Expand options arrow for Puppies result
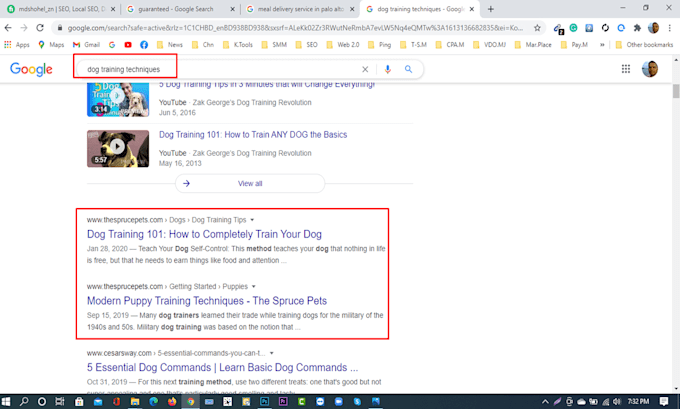The height and width of the screenshot is (409, 680). (254, 287)
